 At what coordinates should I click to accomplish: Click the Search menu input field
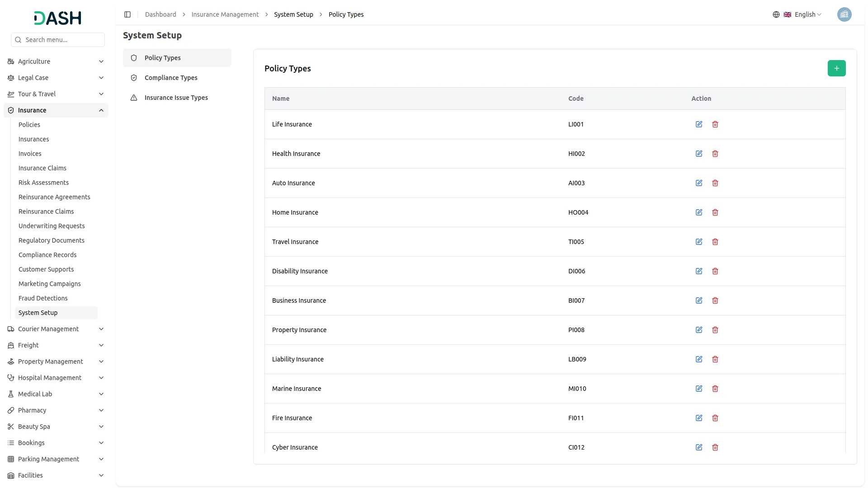click(x=58, y=40)
